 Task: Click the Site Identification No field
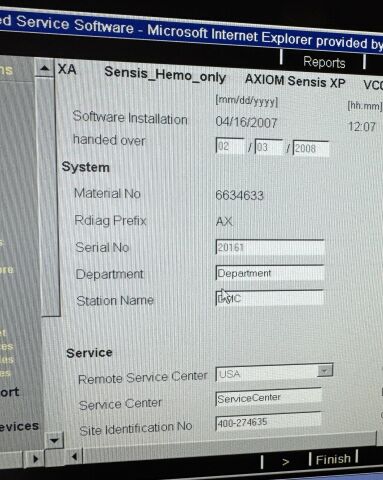click(269, 422)
